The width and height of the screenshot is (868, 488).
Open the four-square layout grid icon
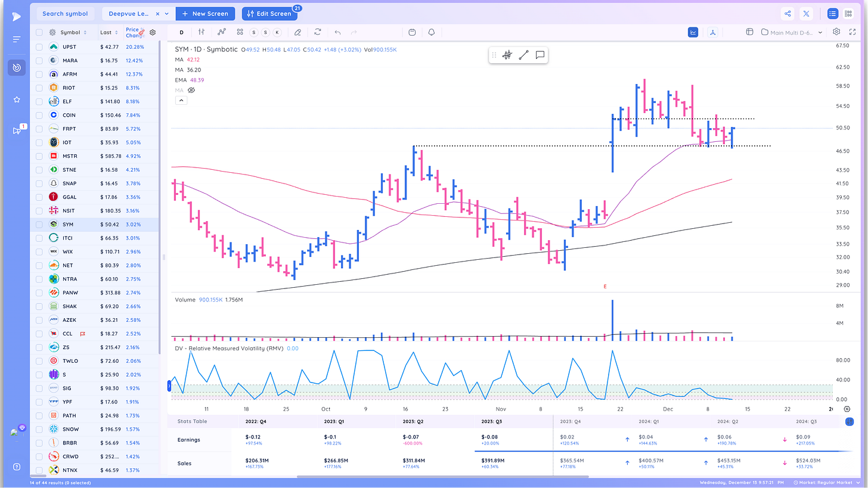(240, 32)
